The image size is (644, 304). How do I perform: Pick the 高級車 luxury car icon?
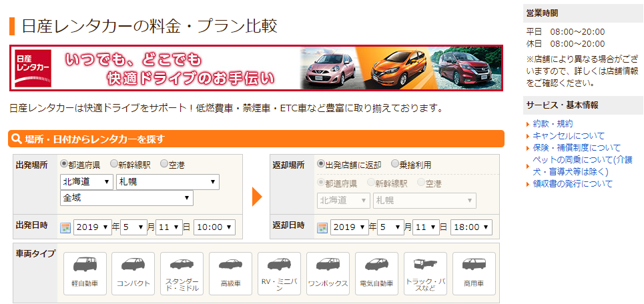pyautogui.click(x=230, y=273)
